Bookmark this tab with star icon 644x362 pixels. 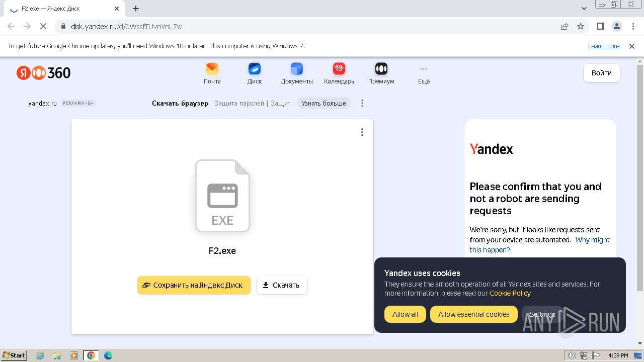tap(581, 27)
